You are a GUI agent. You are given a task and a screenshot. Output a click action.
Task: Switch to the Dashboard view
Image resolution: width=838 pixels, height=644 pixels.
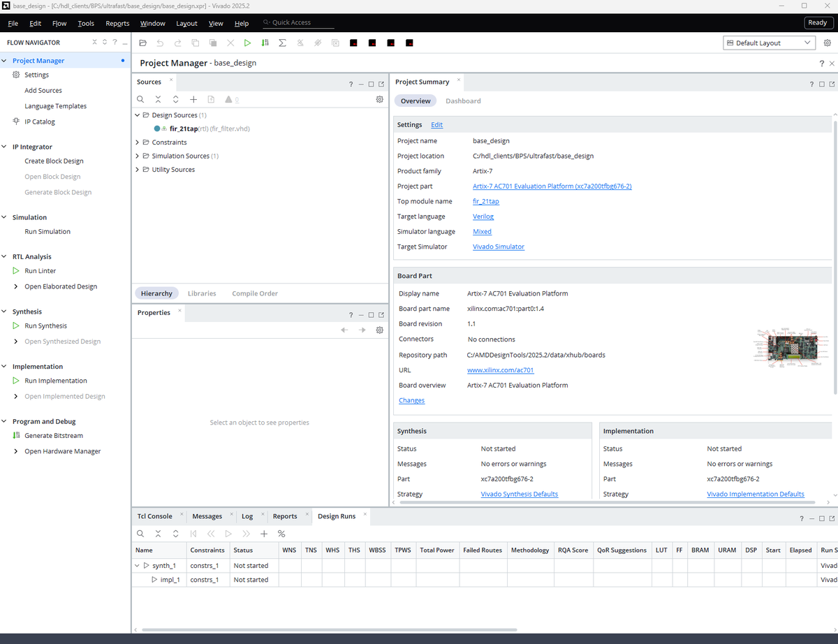(463, 101)
